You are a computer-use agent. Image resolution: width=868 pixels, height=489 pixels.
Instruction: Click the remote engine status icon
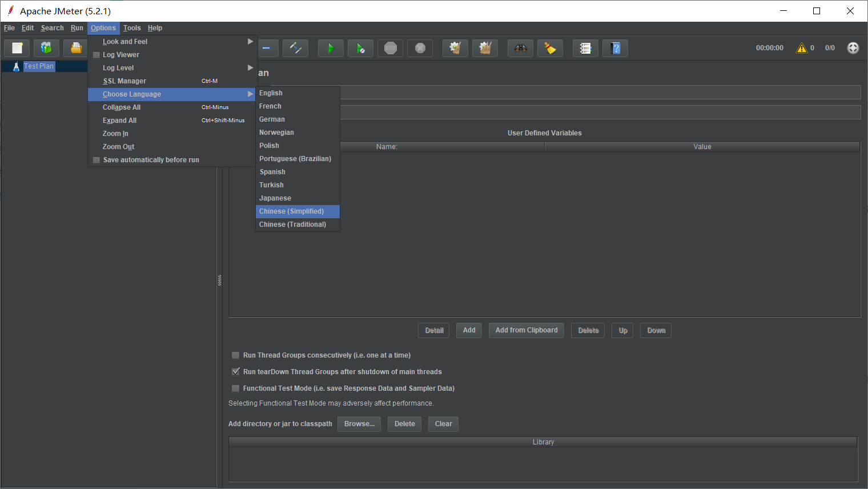coord(853,48)
